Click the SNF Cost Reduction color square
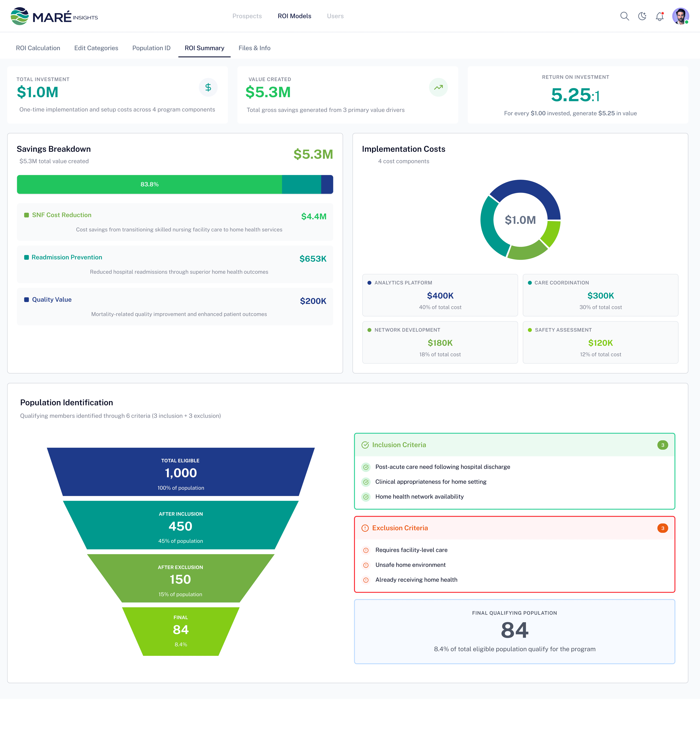The image size is (700, 730). click(26, 215)
